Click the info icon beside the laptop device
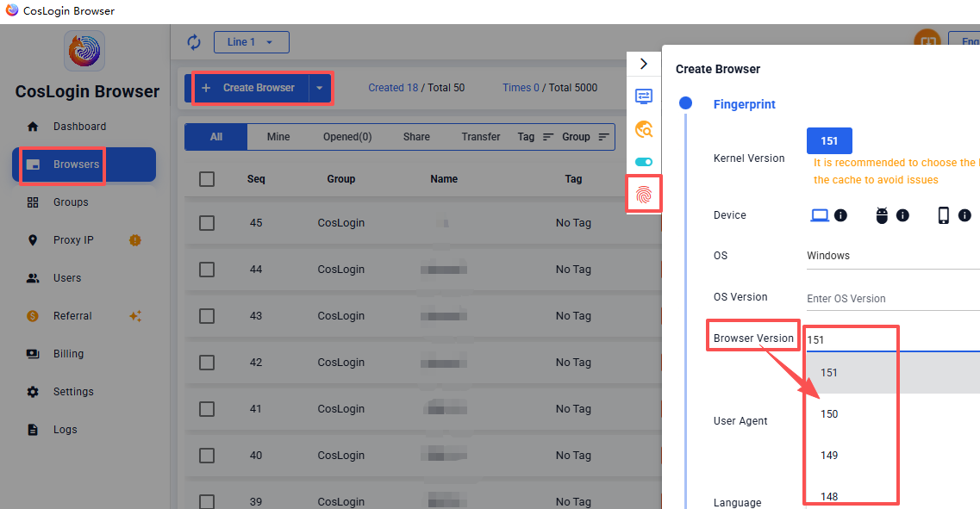Screen dimensions: 980x509 click(x=840, y=215)
